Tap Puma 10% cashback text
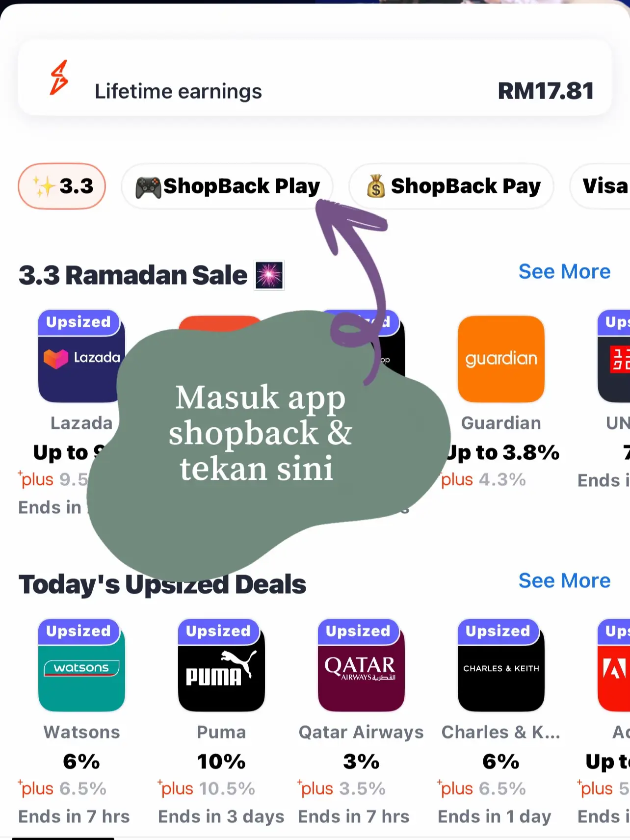 tap(221, 761)
